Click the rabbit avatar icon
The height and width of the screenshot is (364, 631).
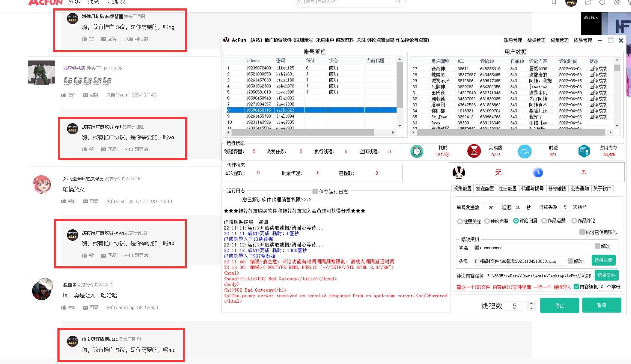click(459, 173)
